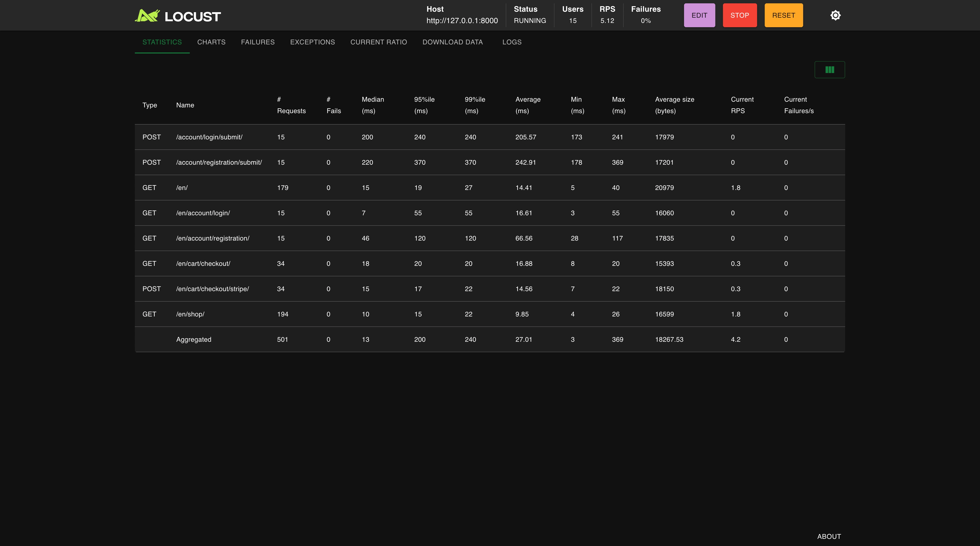The width and height of the screenshot is (980, 546).
Task: Go to the EXCEPTIONS tab
Action: pos(312,42)
